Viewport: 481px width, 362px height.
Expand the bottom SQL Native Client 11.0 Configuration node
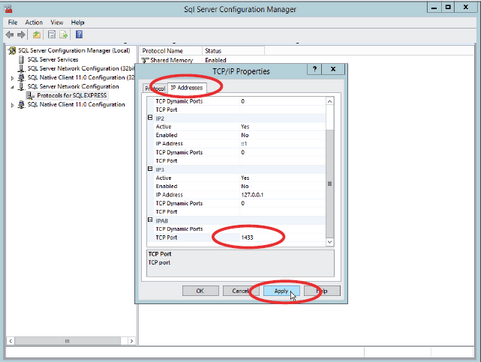click(x=12, y=105)
